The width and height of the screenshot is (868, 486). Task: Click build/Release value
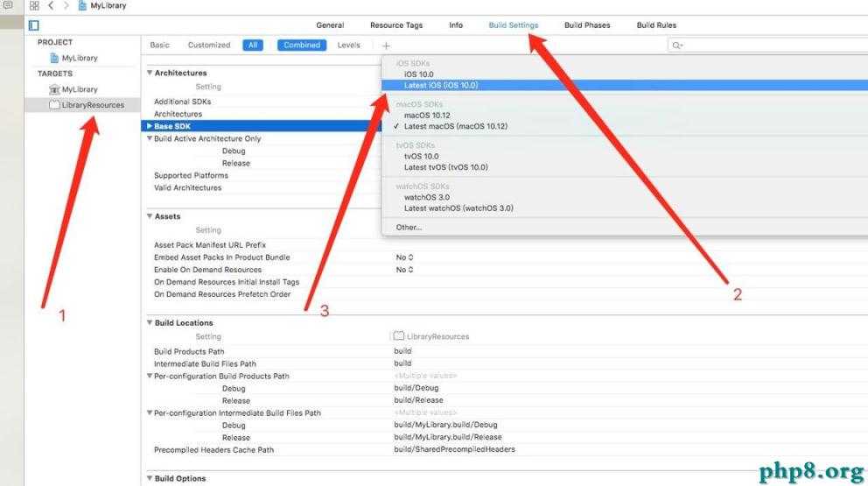pos(418,400)
